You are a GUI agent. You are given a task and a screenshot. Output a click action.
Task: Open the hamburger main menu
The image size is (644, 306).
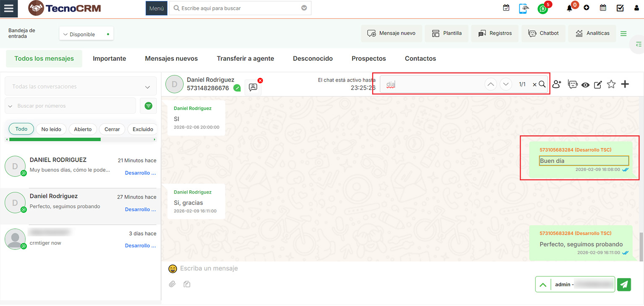(8, 8)
